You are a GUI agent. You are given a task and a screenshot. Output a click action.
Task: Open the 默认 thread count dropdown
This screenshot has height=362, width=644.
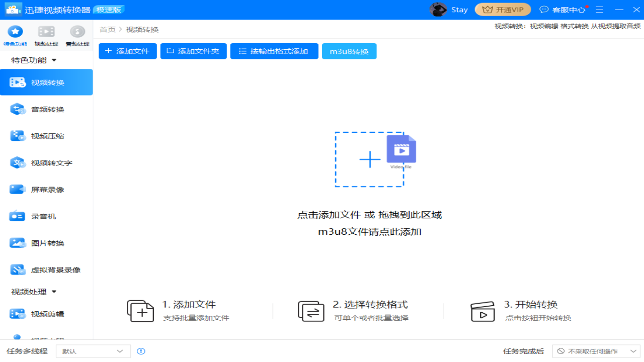pyautogui.click(x=93, y=351)
